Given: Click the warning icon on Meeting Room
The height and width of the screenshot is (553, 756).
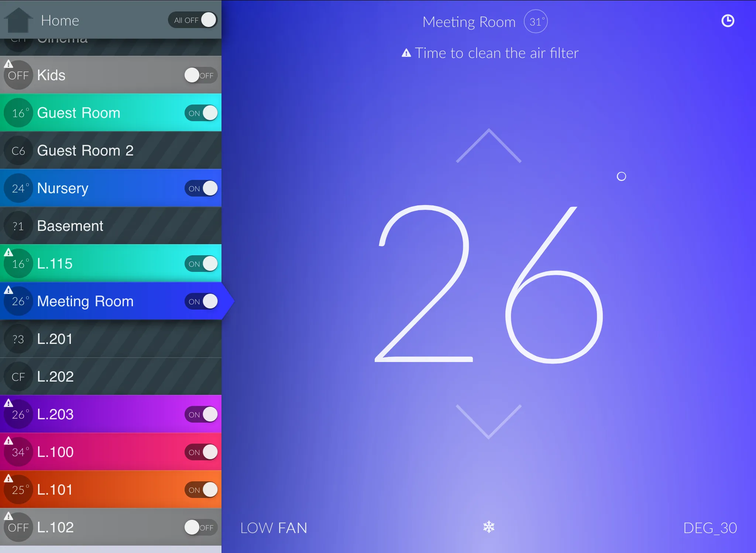Looking at the screenshot, I should 8,289.
